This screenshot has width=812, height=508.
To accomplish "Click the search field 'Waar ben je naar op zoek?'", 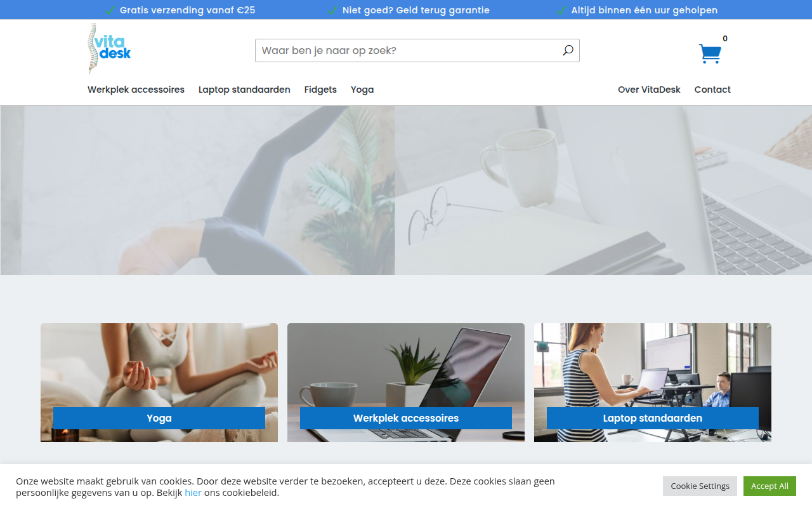I will pyautogui.click(x=417, y=50).
